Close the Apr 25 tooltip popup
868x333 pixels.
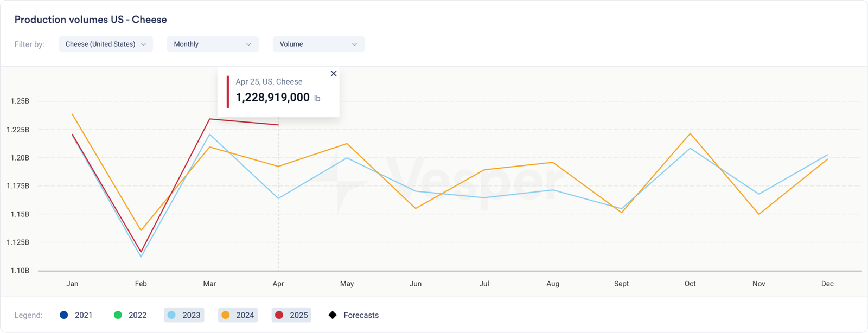click(x=334, y=74)
